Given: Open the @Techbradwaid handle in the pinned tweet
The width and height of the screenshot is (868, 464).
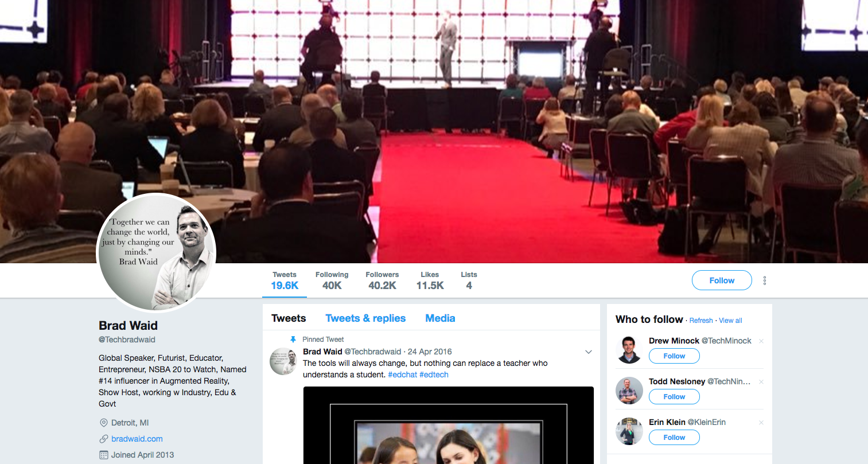Looking at the screenshot, I should [x=373, y=352].
